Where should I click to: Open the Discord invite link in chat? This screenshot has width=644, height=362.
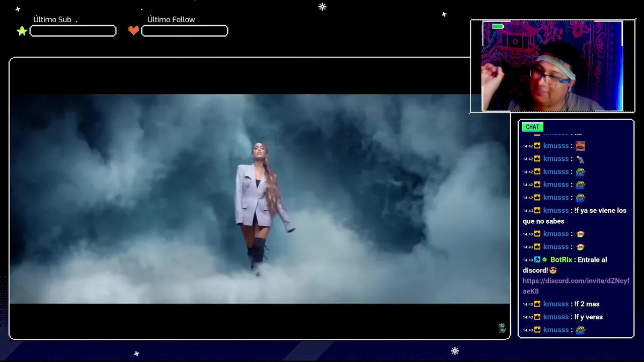point(576,286)
